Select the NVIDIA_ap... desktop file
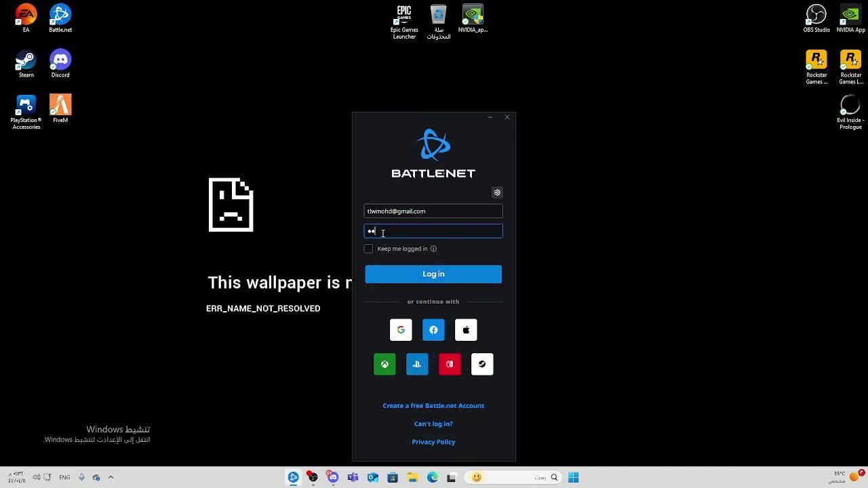This screenshot has width=868, height=488. pos(473,18)
